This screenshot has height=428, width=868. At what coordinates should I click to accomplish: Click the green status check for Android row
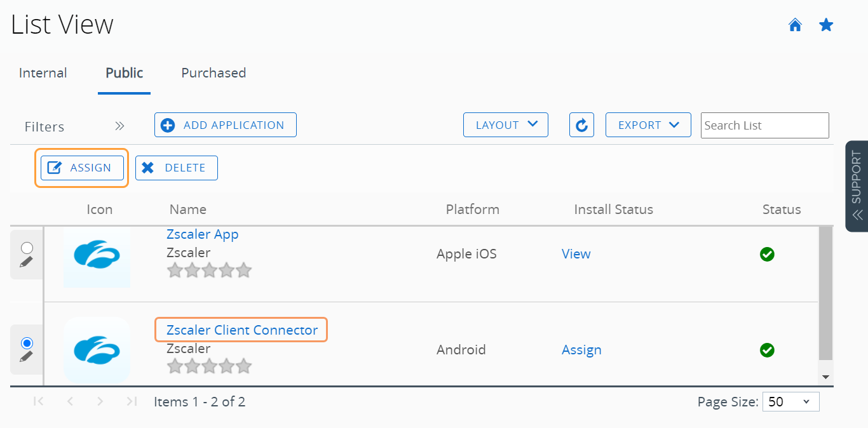tap(767, 350)
